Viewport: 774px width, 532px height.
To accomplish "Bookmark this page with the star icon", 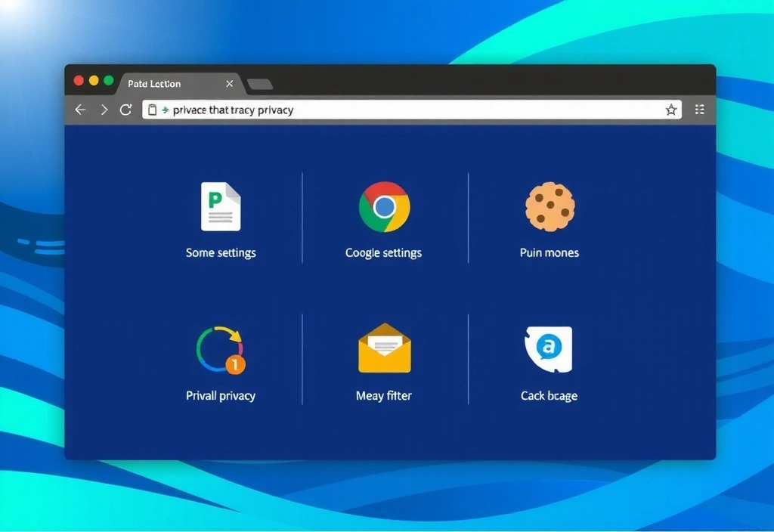I will (670, 110).
